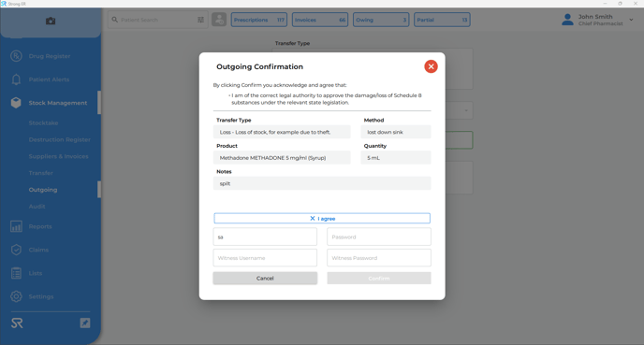Image resolution: width=644 pixels, height=345 pixels.
Task: Click the Confirm button
Action: pos(379,278)
